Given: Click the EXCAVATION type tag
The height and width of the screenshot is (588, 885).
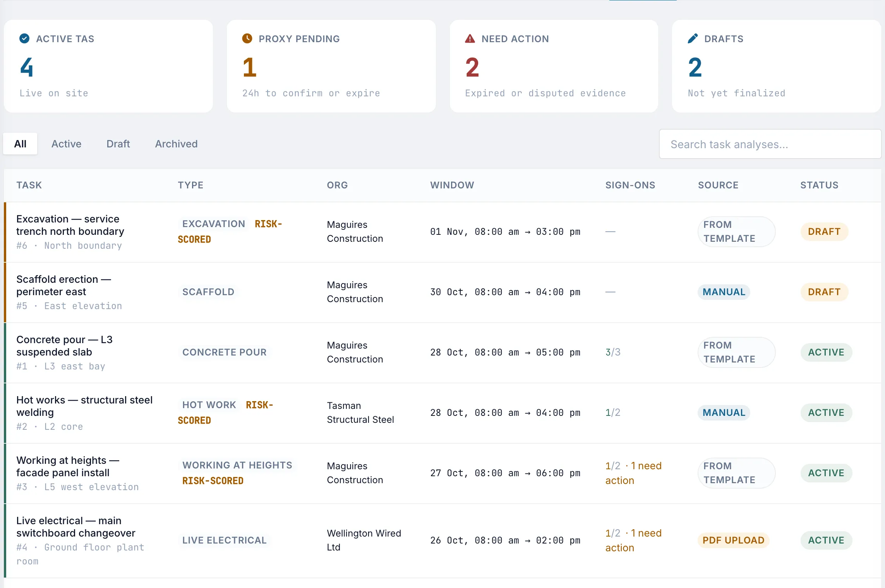Looking at the screenshot, I should pyautogui.click(x=214, y=224).
